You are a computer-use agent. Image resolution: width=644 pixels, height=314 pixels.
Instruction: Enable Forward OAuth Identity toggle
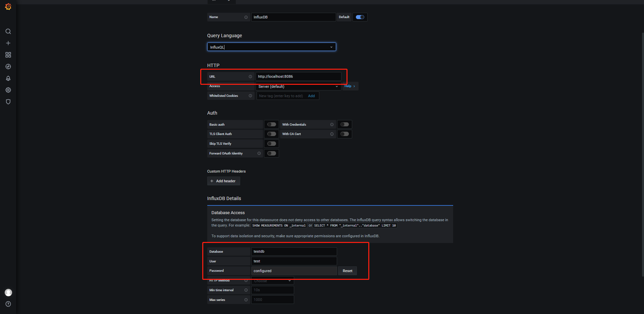pos(272,153)
